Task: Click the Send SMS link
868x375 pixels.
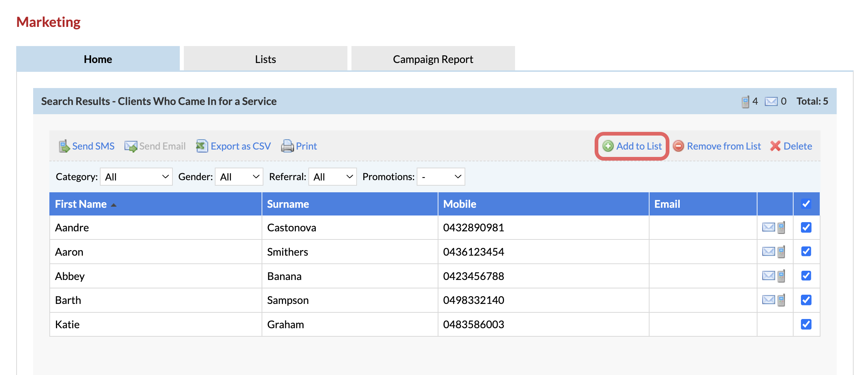Action: pos(93,146)
